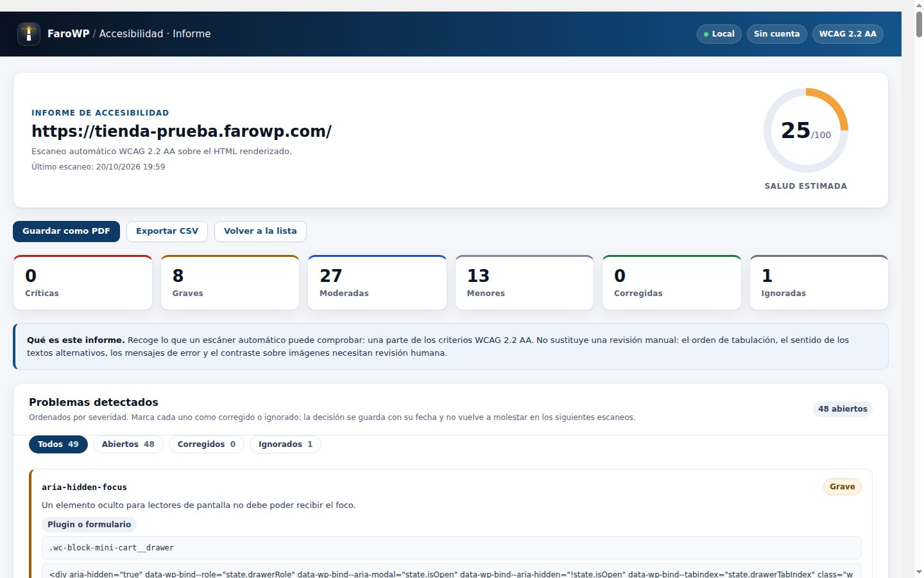Click the Último escaneo date text
924x578 pixels.
point(98,167)
